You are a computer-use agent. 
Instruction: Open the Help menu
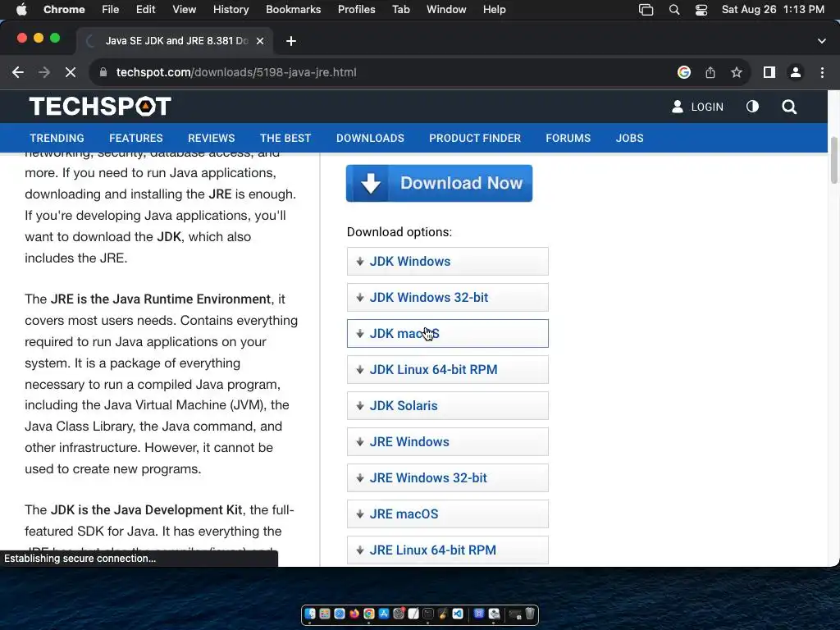pos(494,9)
